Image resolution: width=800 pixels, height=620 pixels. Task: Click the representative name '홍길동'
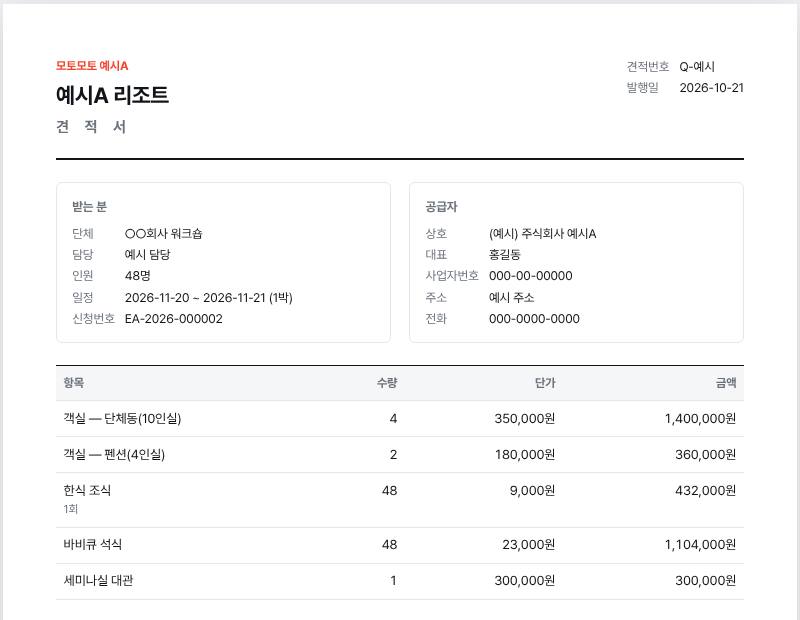(505, 255)
